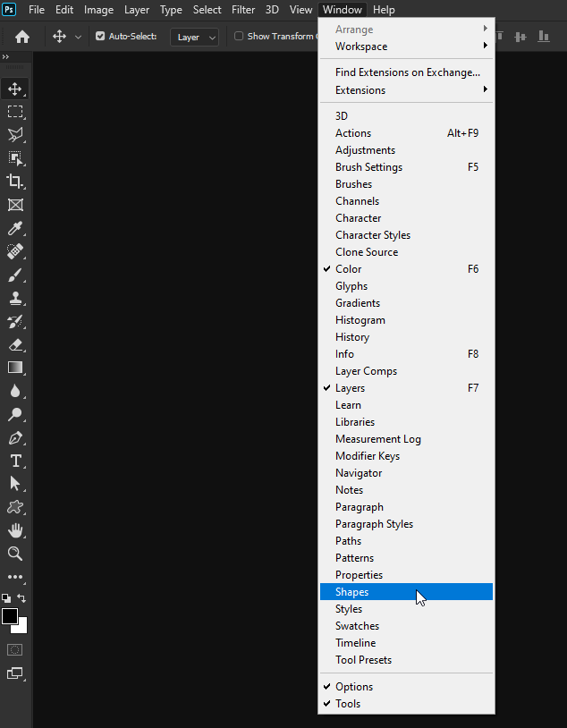Image resolution: width=567 pixels, height=728 pixels.
Task: Change screen mode icon
Action: (x=15, y=673)
